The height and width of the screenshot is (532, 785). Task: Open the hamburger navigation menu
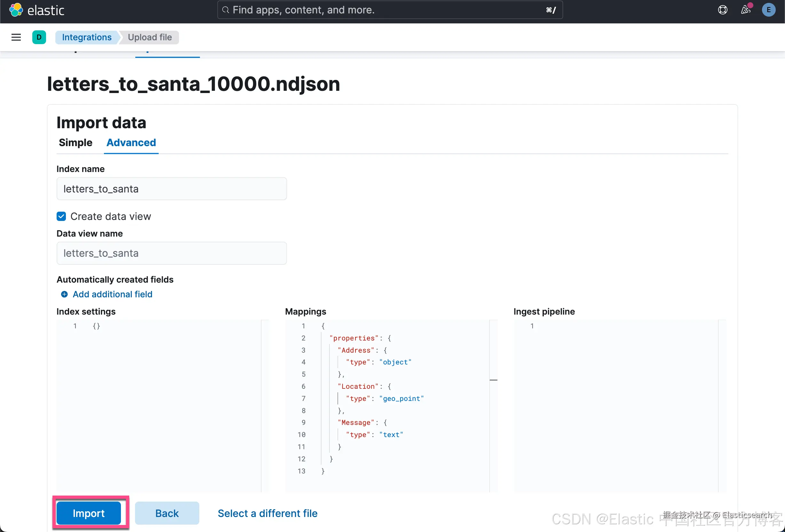[16, 37]
